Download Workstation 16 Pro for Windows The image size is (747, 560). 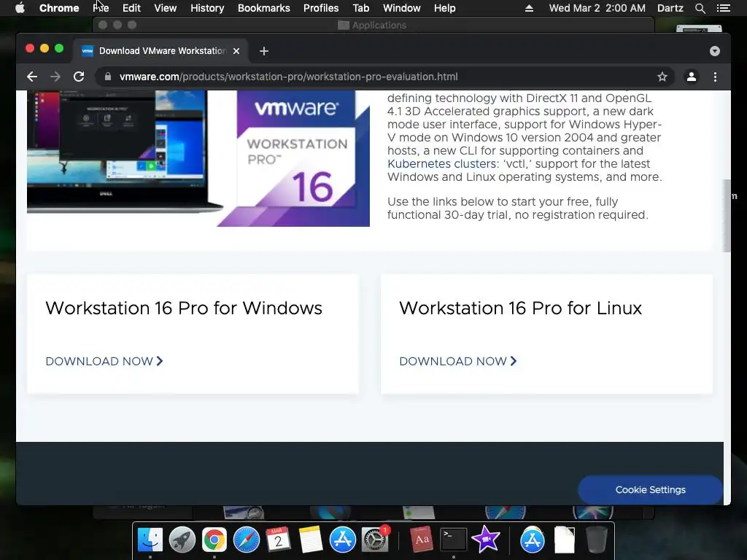tap(104, 362)
